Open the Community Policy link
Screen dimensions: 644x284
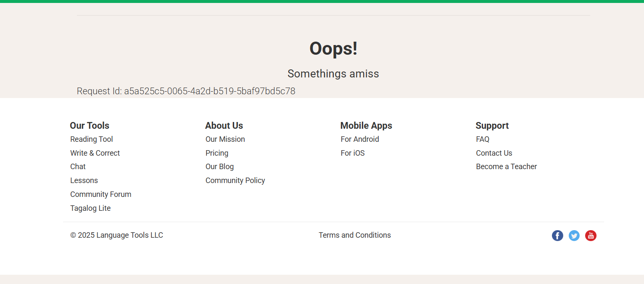click(x=235, y=180)
